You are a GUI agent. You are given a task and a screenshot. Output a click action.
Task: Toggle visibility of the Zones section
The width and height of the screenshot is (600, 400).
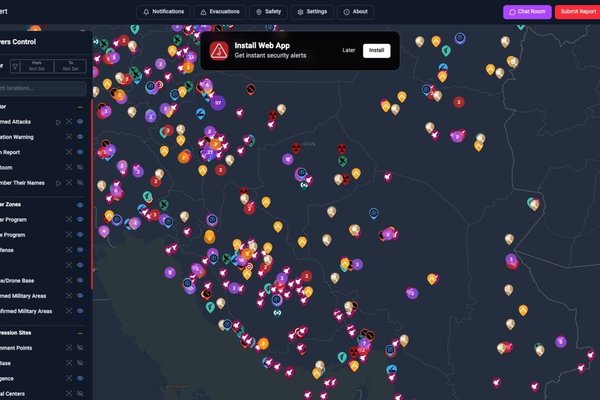80,205
